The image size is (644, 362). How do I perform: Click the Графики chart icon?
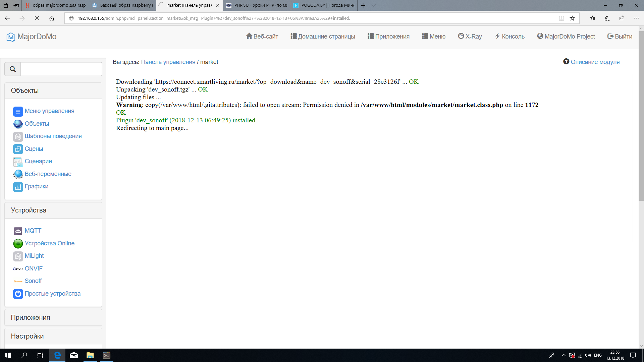tap(18, 187)
